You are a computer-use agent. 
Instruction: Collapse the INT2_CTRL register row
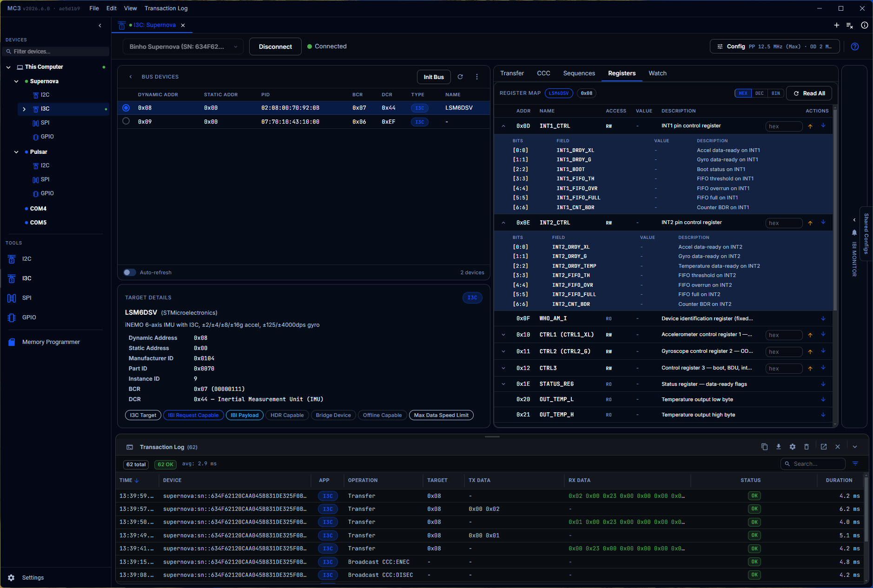click(503, 223)
